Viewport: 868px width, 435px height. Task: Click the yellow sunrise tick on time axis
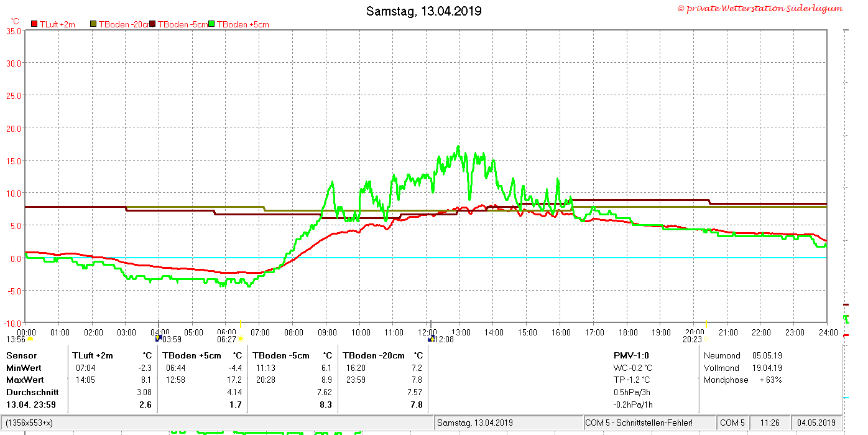240,325
